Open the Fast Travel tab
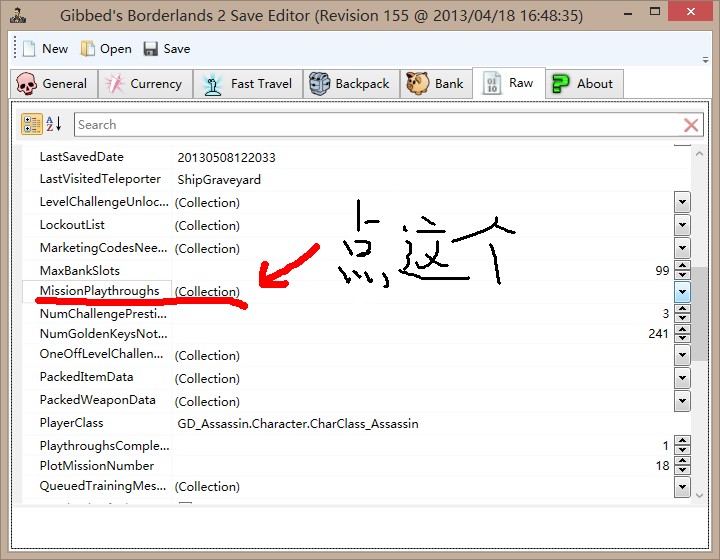 (248, 84)
